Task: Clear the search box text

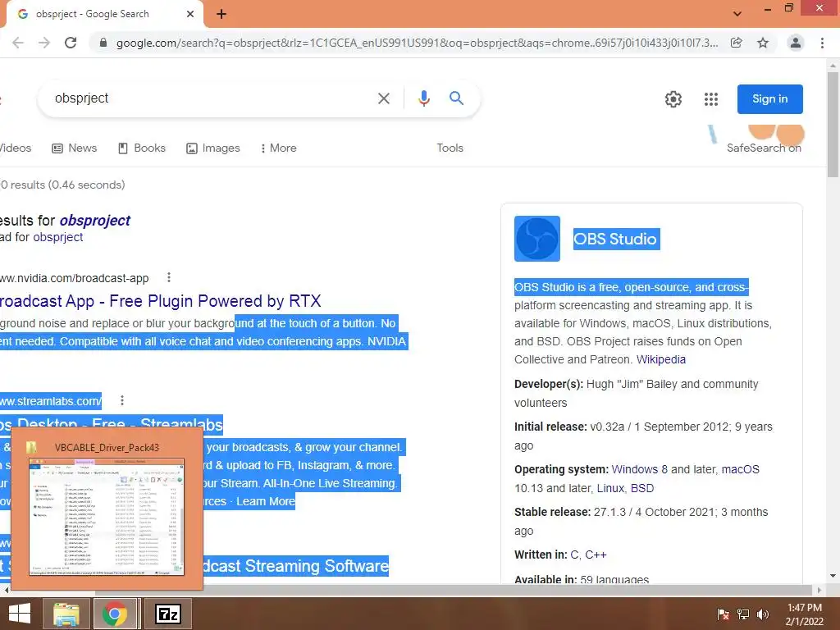Action: (384, 98)
